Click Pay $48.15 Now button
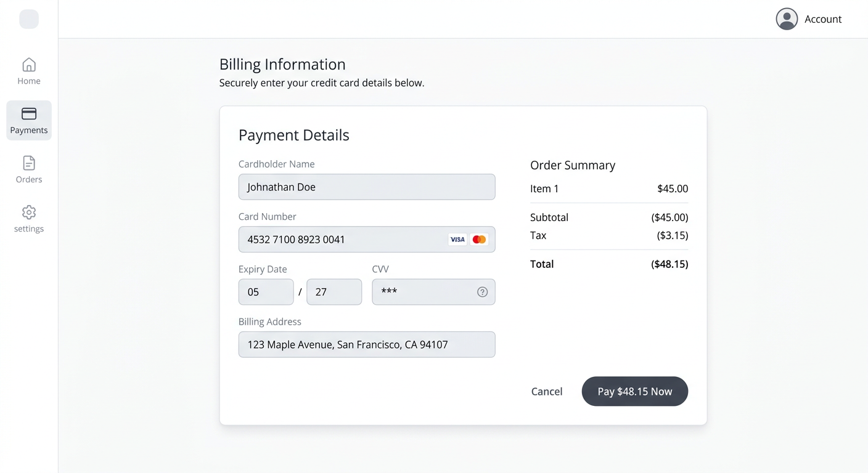This screenshot has height=473, width=868. pyautogui.click(x=635, y=391)
